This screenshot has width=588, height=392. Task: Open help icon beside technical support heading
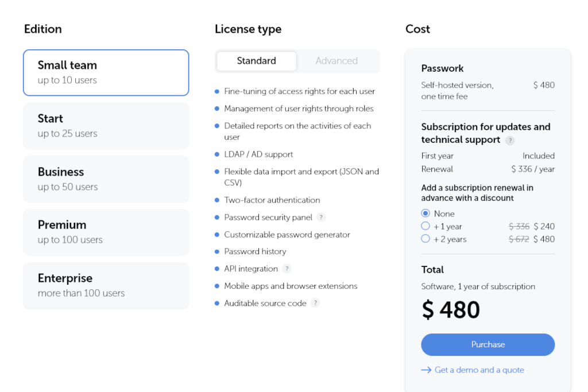pos(510,141)
